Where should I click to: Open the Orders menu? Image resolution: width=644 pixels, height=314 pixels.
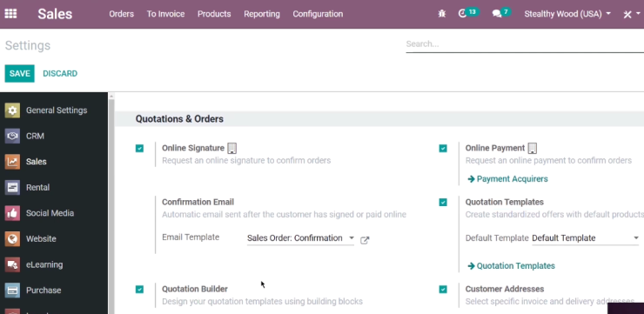point(122,14)
